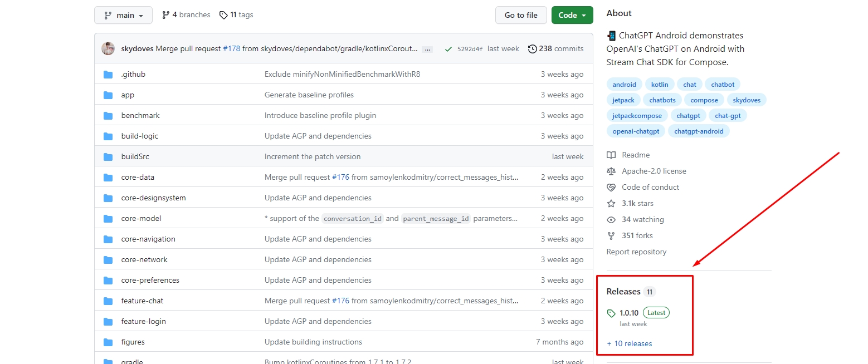Select the skydoves topic tag
This screenshot has width=868, height=364.
click(x=747, y=100)
